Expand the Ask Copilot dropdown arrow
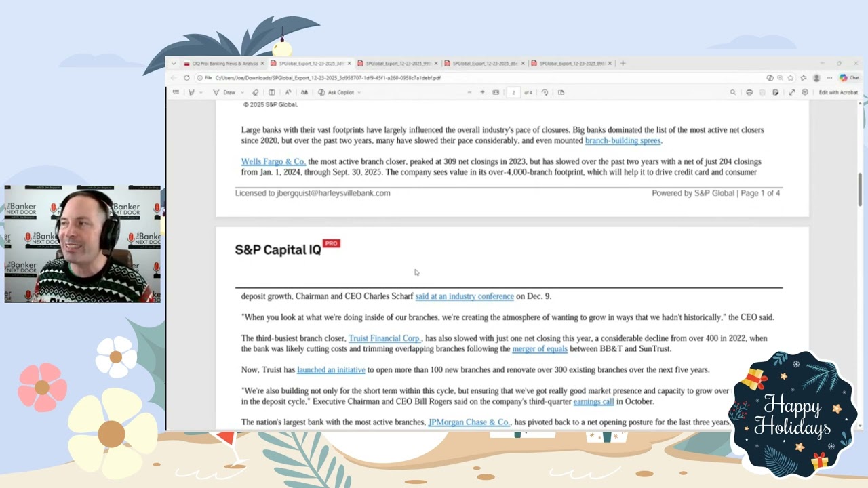 tap(359, 92)
